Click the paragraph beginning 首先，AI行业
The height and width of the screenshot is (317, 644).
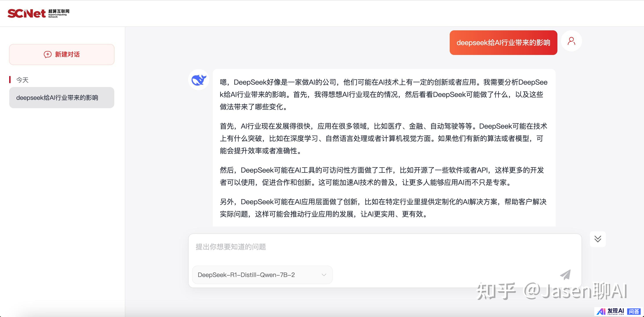384,138
